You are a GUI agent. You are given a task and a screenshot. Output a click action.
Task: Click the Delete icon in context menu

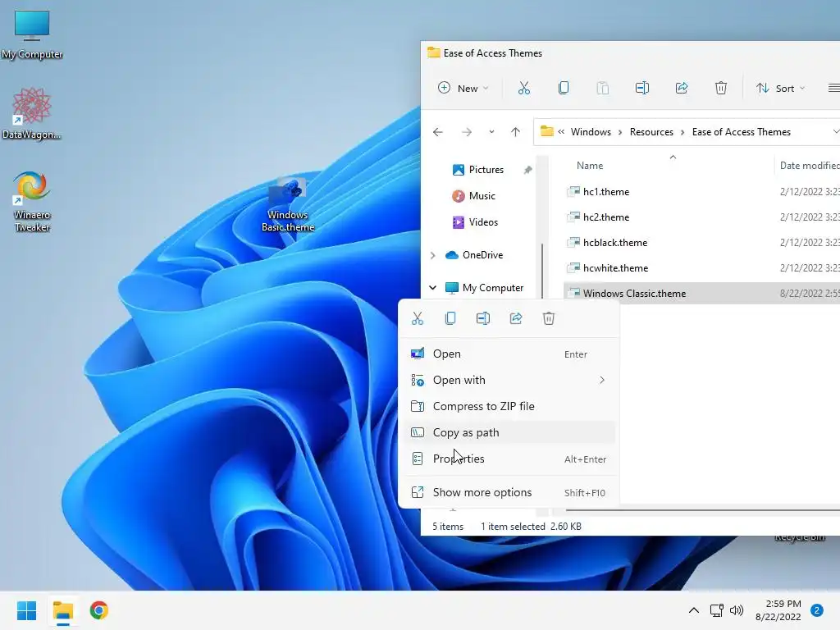tap(549, 318)
